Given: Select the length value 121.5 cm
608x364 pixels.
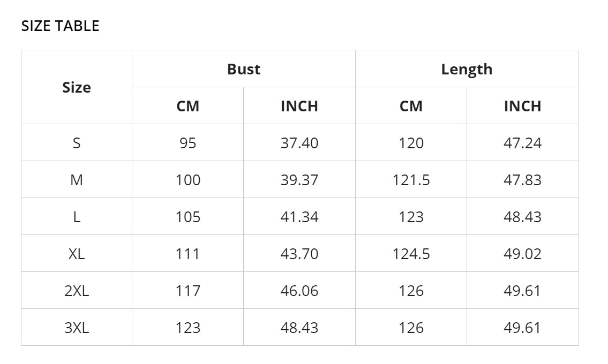Looking at the screenshot, I should tap(411, 180).
